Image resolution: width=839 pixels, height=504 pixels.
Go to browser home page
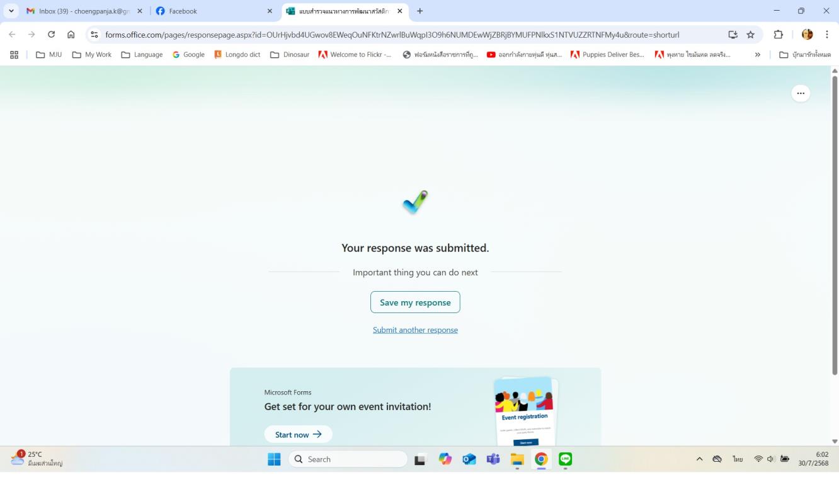click(x=71, y=35)
